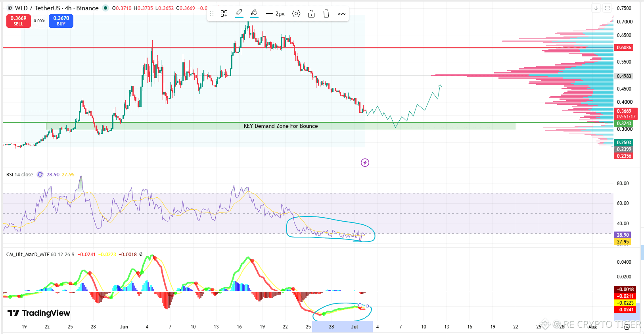Click the 0.7500 price scale value

[x=624, y=8]
